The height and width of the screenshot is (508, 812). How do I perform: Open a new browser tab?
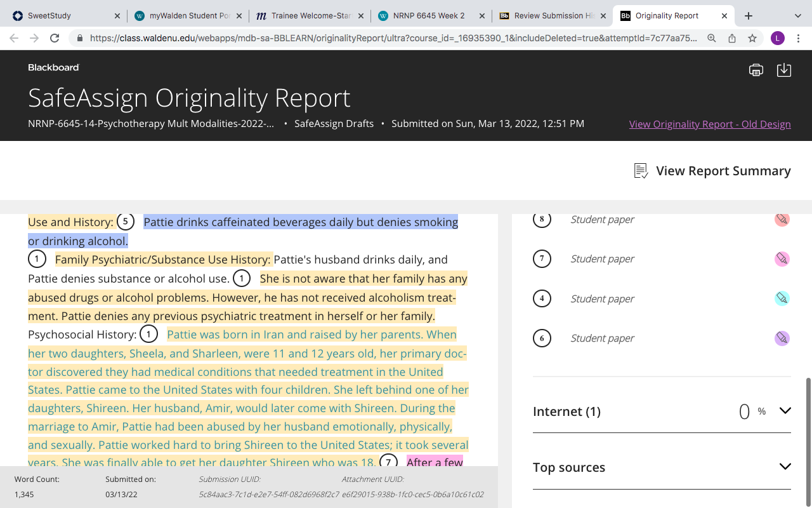tap(749, 16)
